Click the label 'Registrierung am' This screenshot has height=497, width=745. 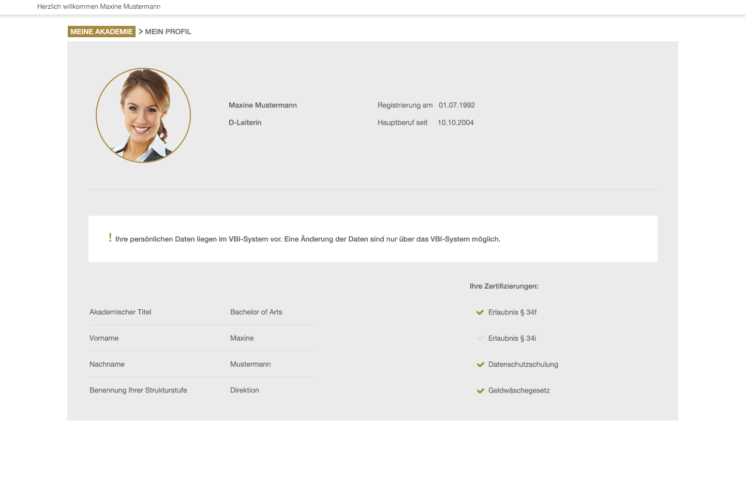(405, 105)
